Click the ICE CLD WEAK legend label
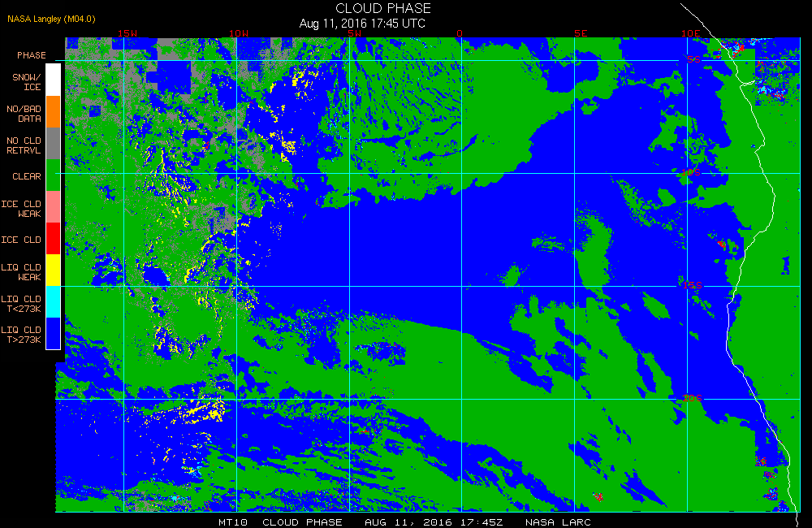The image size is (812, 528). coord(21,209)
